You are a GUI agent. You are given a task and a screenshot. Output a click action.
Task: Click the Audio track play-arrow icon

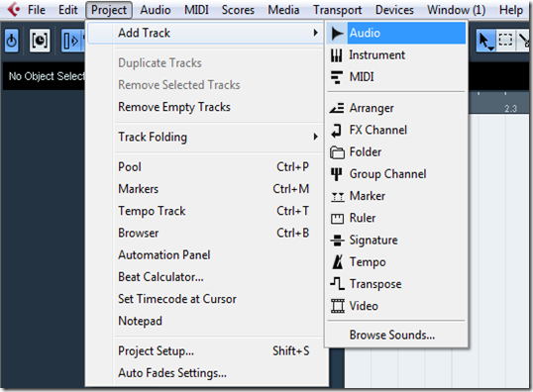pos(337,34)
